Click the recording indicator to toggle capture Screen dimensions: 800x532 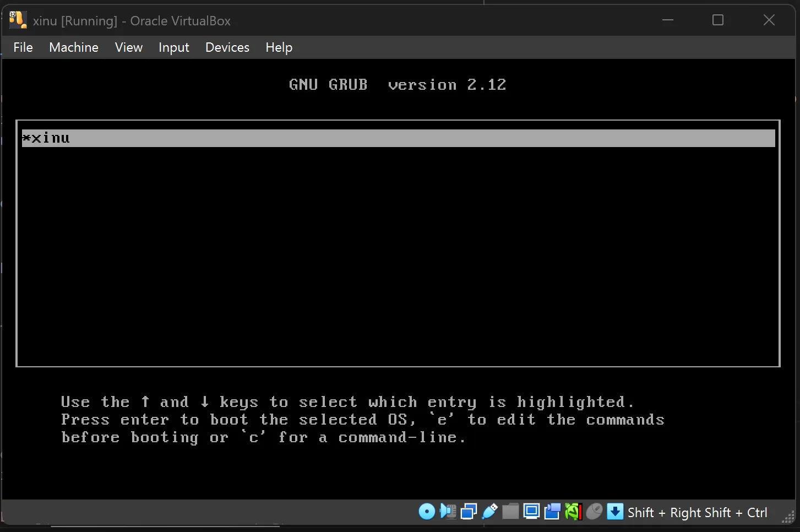click(x=552, y=512)
